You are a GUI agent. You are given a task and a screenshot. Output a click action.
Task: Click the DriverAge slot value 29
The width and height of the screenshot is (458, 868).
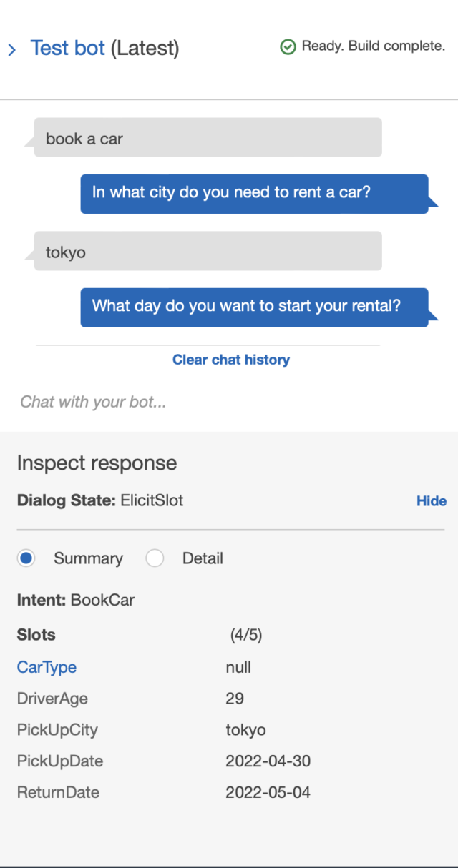[x=235, y=699]
